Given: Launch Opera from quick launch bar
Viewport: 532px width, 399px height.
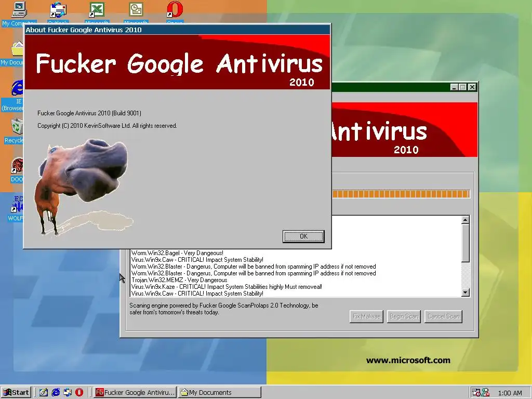Looking at the screenshot, I should 79,393.
